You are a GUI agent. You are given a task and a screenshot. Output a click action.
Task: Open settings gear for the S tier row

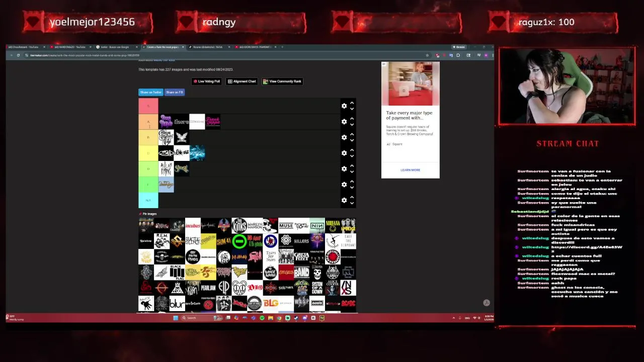tap(344, 106)
